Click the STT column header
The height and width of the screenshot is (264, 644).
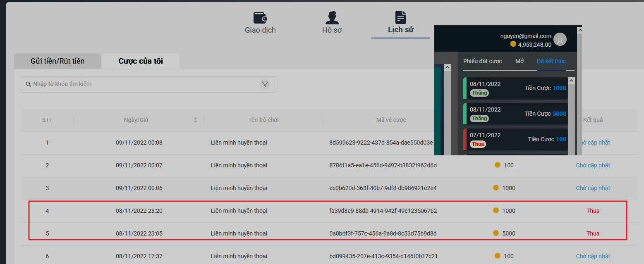(47, 120)
